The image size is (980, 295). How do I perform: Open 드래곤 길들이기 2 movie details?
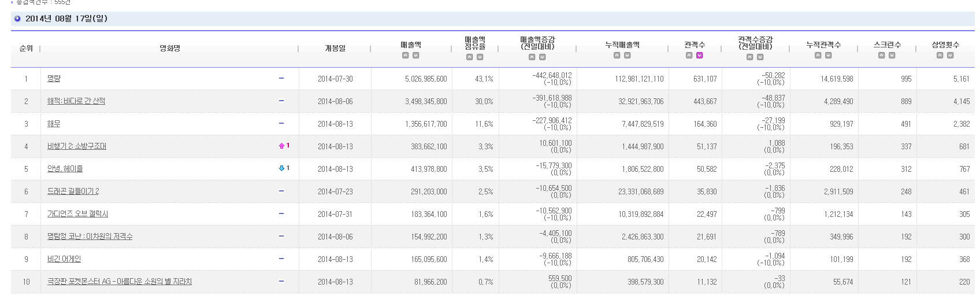coord(73,191)
